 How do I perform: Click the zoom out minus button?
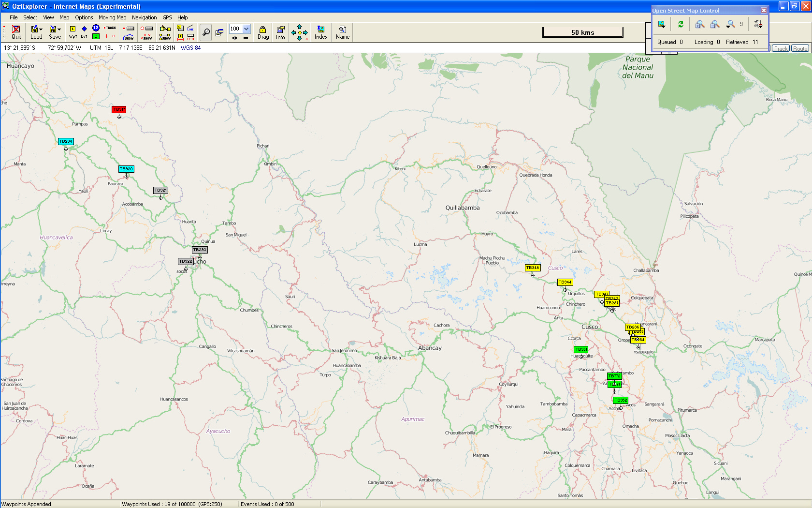coord(246,38)
